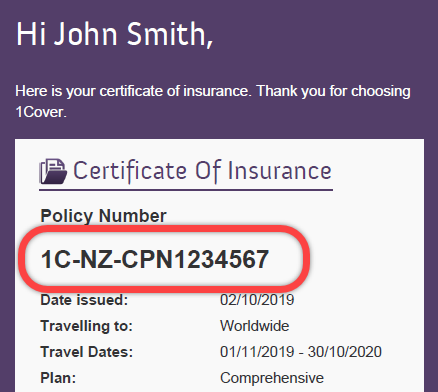Click the Hi John Smith greeting
This screenshot has height=392, width=438.
tap(114, 34)
